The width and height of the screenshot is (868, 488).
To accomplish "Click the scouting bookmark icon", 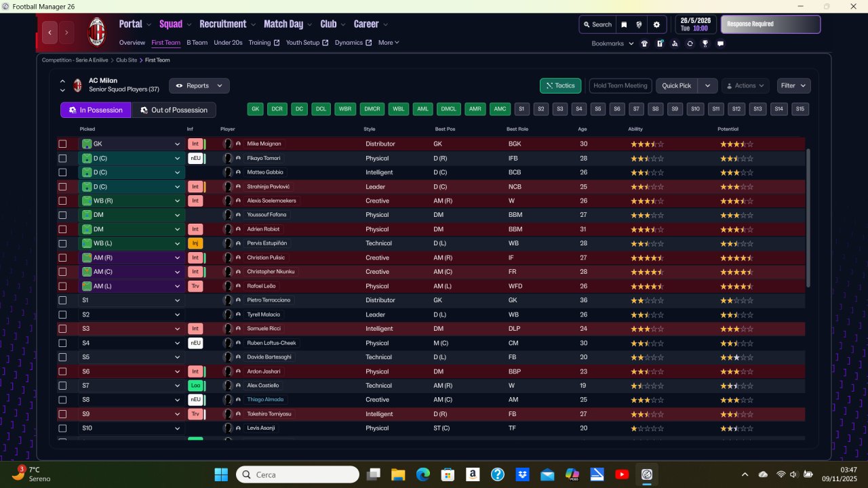I will point(675,43).
